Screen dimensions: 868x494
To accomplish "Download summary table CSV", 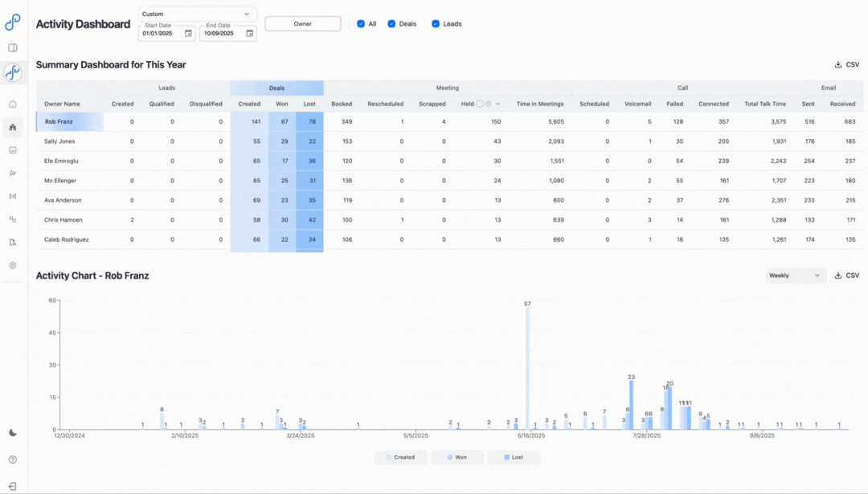I will [x=847, y=64].
